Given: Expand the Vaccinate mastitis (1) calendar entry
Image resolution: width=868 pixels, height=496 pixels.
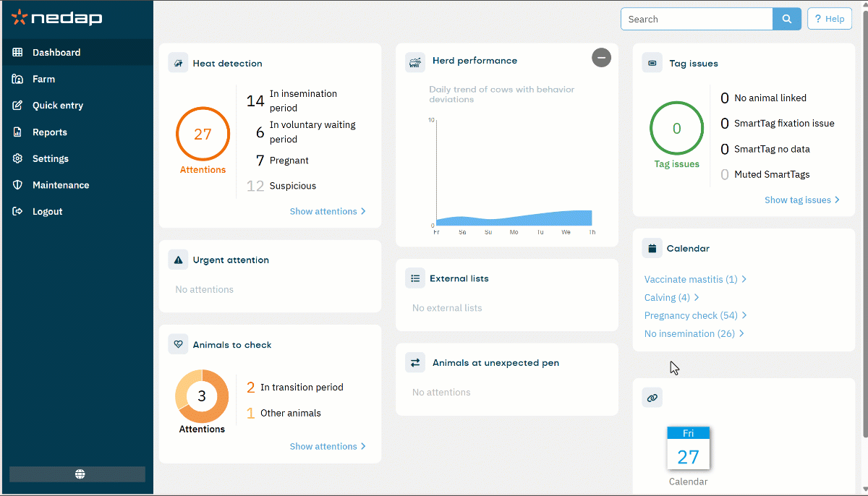Looking at the screenshot, I should click(695, 279).
